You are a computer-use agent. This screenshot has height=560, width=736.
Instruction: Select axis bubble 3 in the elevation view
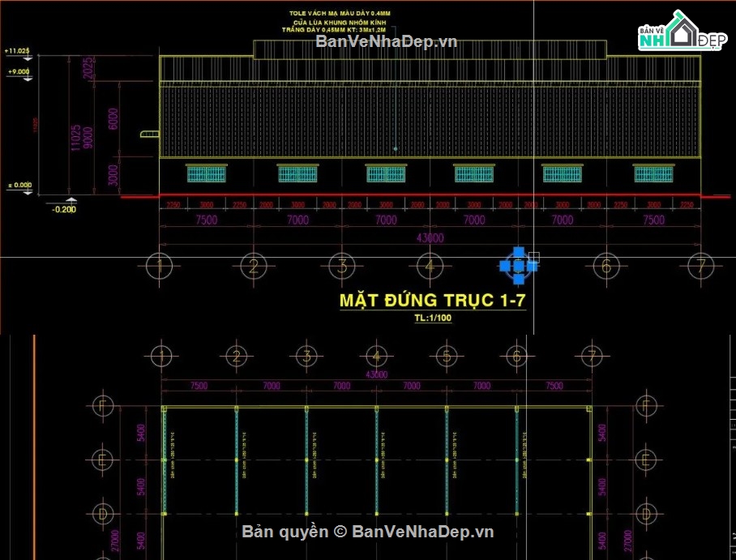click(x=342, y=266)
